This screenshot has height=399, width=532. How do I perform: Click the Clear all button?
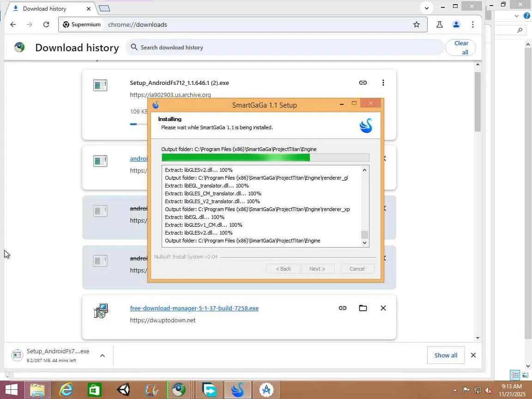coord(461,48)
